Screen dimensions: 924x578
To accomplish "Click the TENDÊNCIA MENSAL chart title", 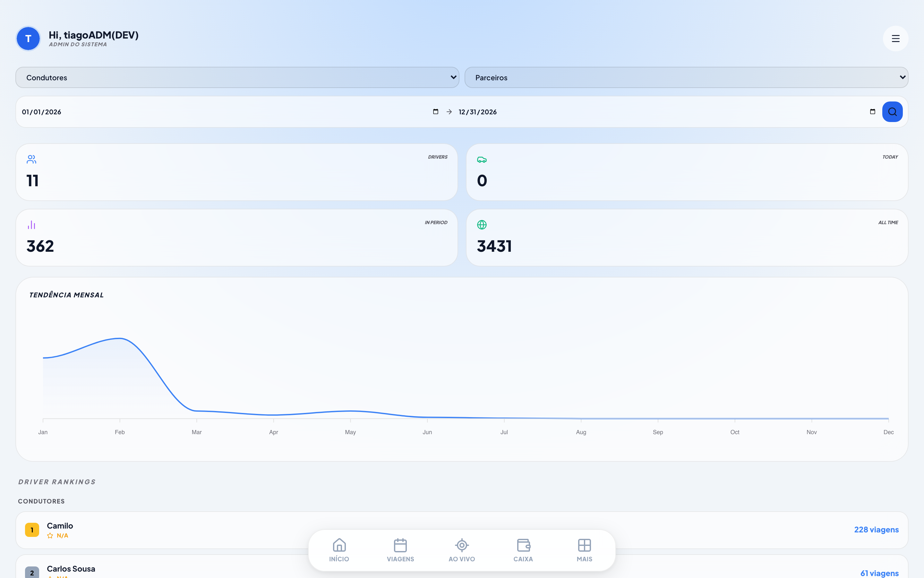I will (66, 295).
